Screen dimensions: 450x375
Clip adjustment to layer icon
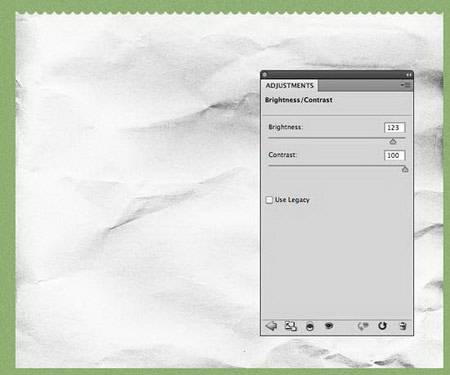(x=310, y=327)
